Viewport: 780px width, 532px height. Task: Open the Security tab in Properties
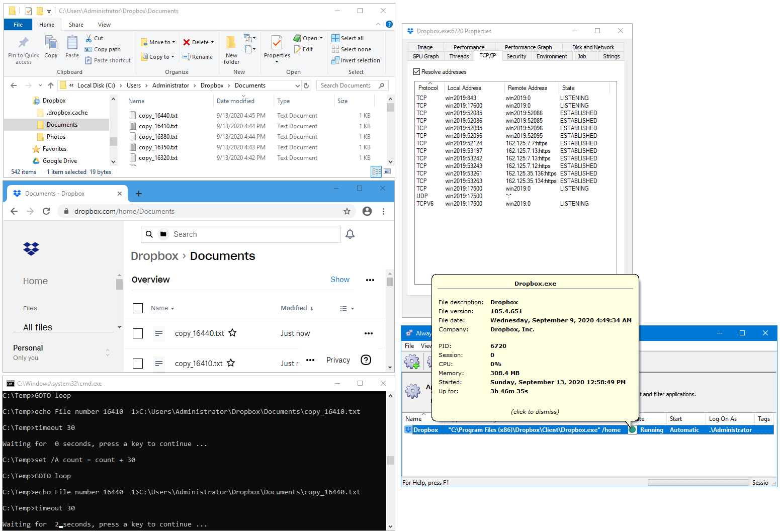[x=516, y=56]
